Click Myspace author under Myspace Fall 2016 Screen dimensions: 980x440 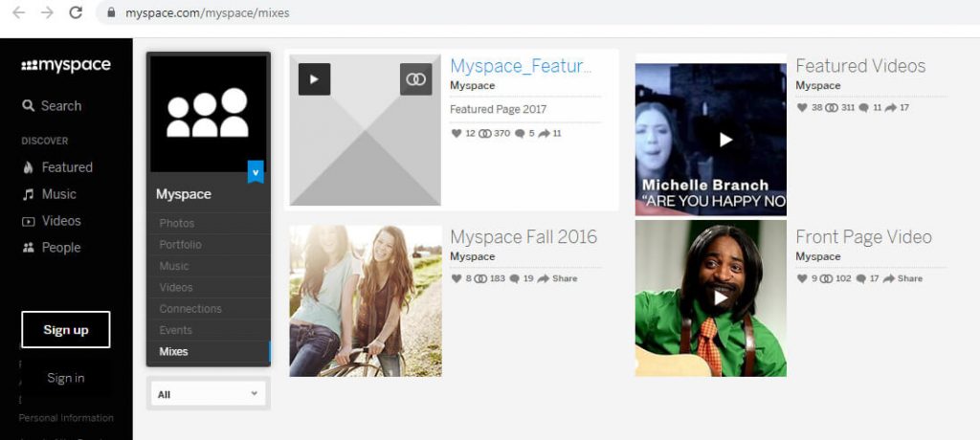[473, 257]
